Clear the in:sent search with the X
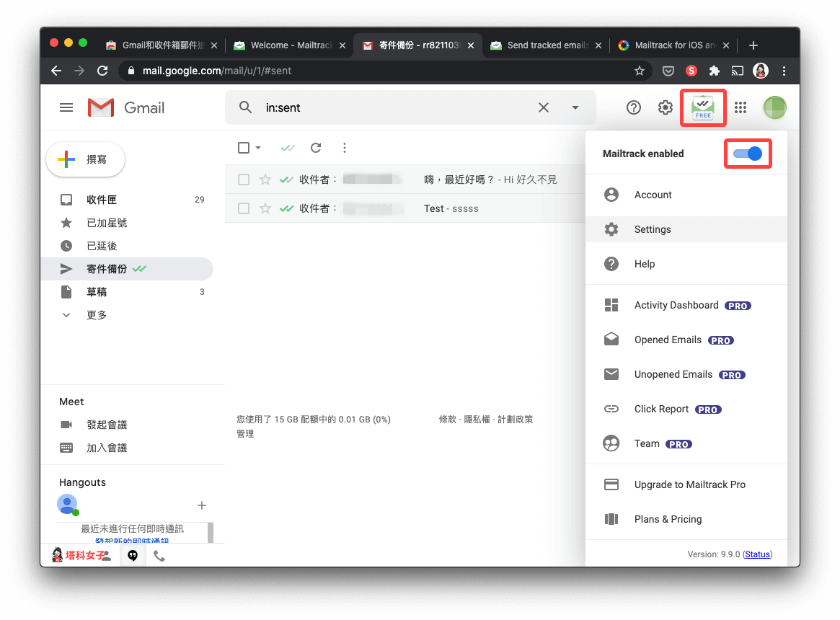The image size is (840, 620). (544, 107)
